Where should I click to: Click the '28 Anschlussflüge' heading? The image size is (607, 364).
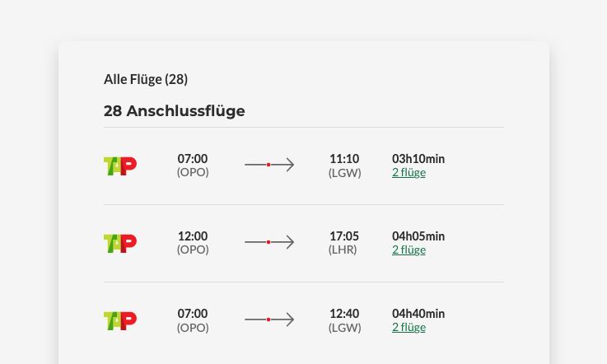tap(174, 110)
